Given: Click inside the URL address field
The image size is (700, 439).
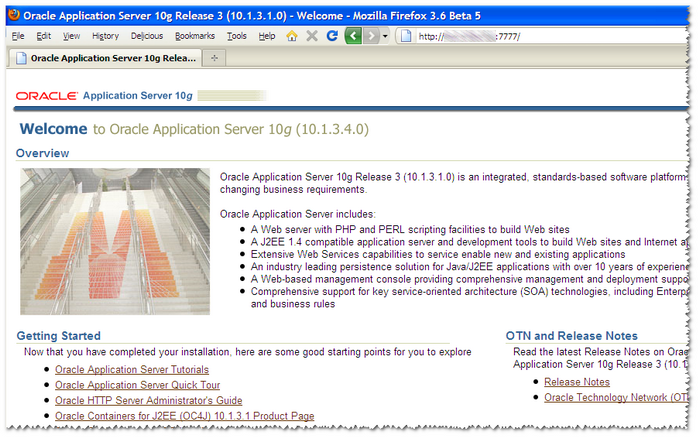Looking at the screenshot, I should coord(550,36).
